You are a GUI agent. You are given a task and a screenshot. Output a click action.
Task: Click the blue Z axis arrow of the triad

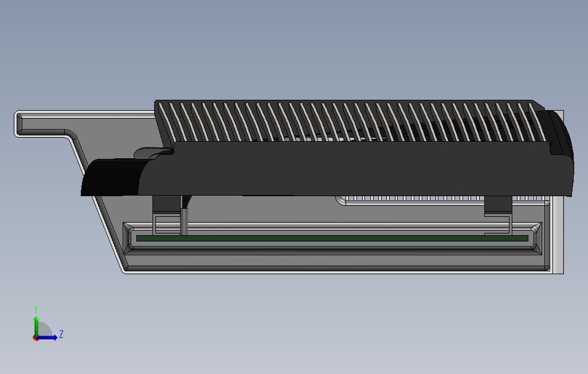point(47,337)
